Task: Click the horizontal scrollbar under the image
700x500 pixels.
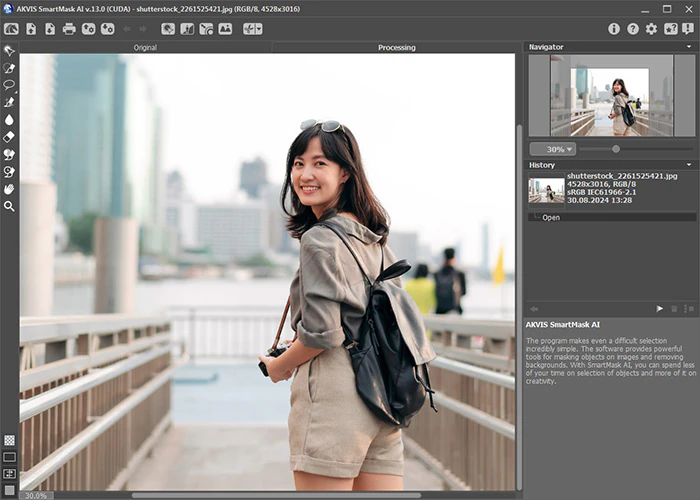Action: 276,495
